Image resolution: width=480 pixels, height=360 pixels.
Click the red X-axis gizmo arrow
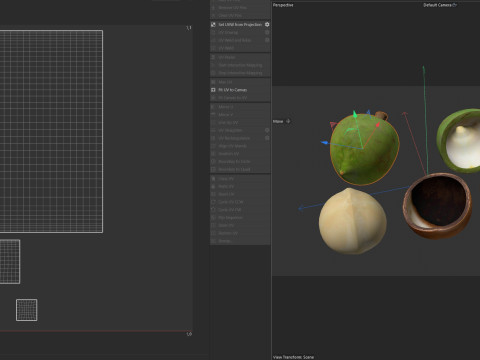point(378,125)
